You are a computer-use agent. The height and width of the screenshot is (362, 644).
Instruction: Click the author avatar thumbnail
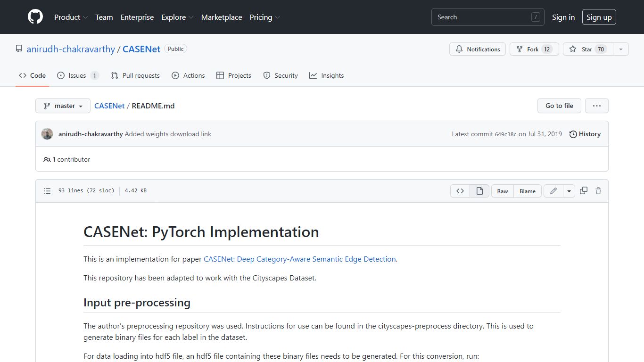tap(47, 134)
